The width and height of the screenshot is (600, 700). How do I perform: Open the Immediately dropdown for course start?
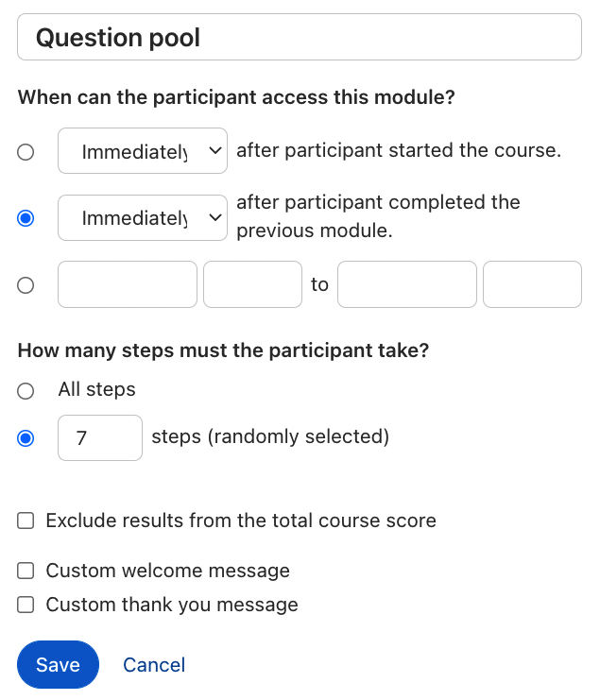143,151
